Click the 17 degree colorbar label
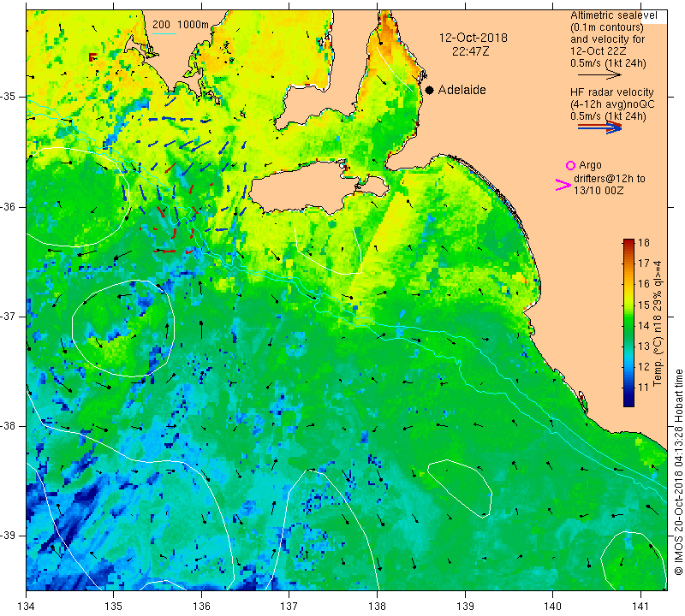 644,264
